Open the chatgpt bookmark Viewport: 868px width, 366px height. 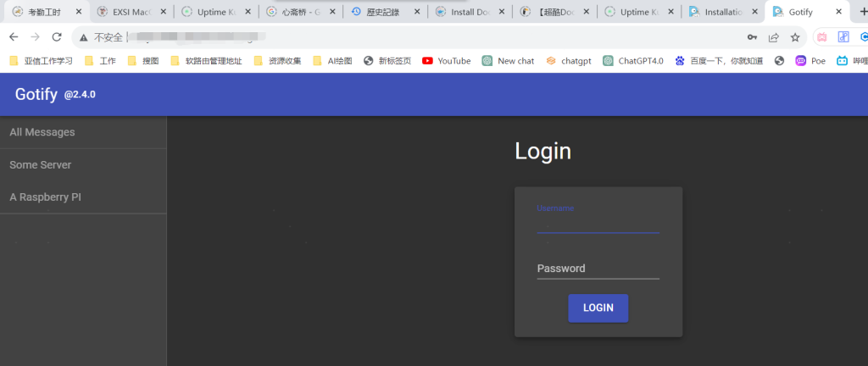point(569,61)
